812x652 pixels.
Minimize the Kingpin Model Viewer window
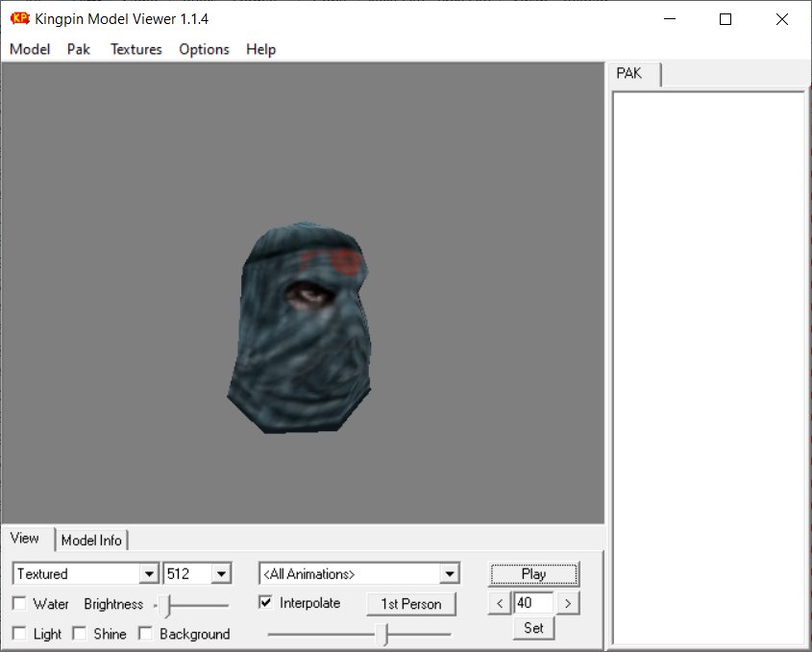(670, 19)
